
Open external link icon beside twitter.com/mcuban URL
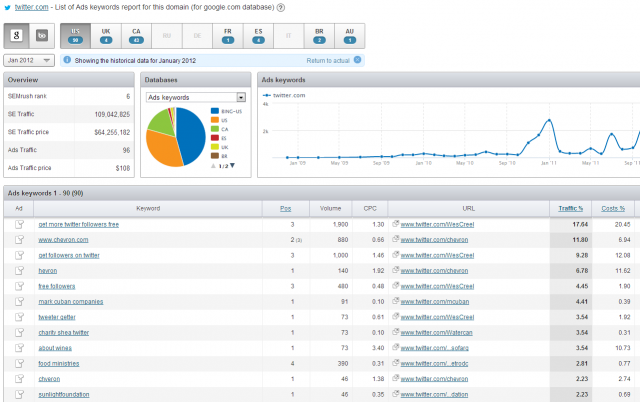tap(395, 301)
